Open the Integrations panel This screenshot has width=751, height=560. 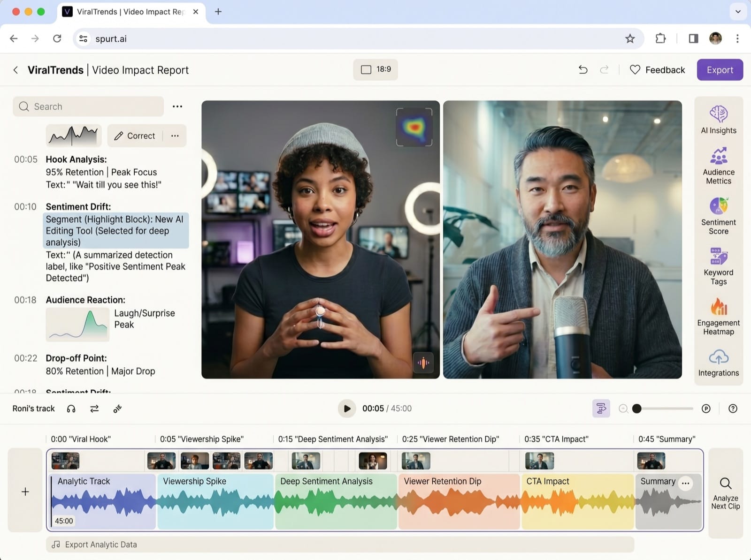pyautogui.click(x=718, y=363)
